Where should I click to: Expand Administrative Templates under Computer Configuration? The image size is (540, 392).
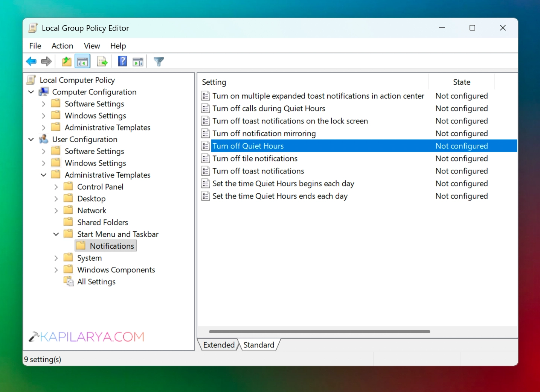click(44, 128)
